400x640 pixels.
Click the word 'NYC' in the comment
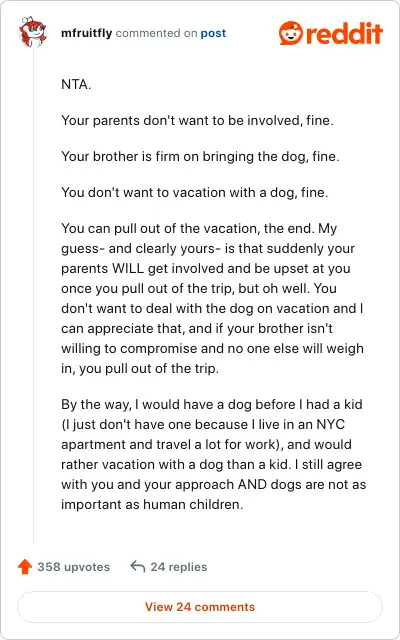[331, 424]
